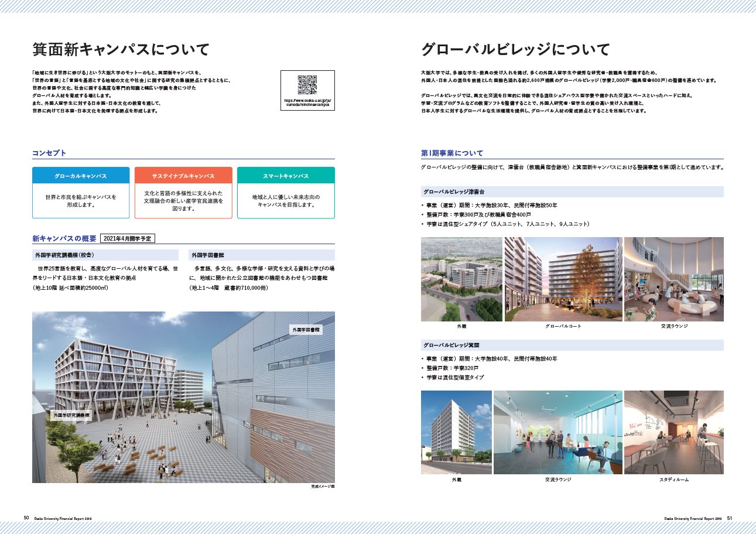This screenshot has width=756, height=534.
Task: Open the 箕面 交流ラウンジ image
Action: tap(557, 432)
